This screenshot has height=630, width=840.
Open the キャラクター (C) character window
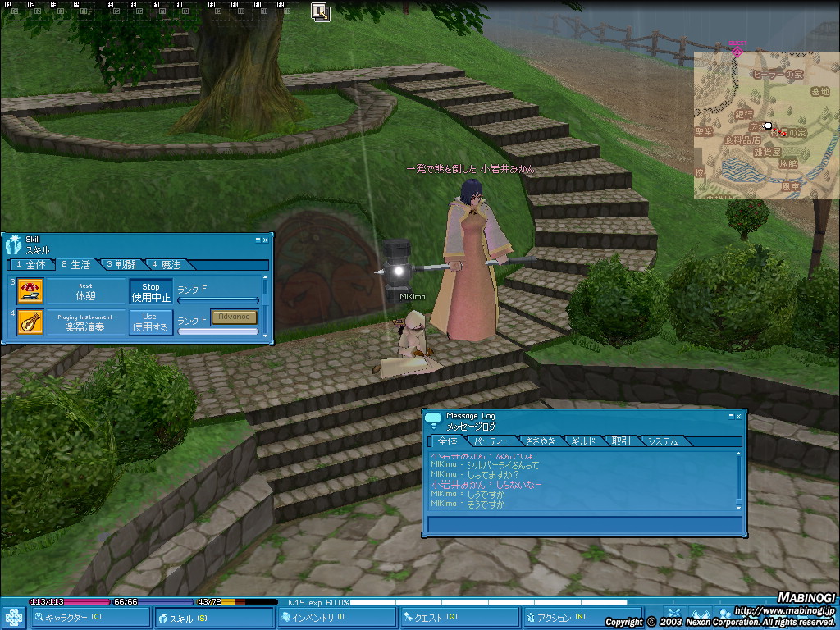click(x=91, y=618)
